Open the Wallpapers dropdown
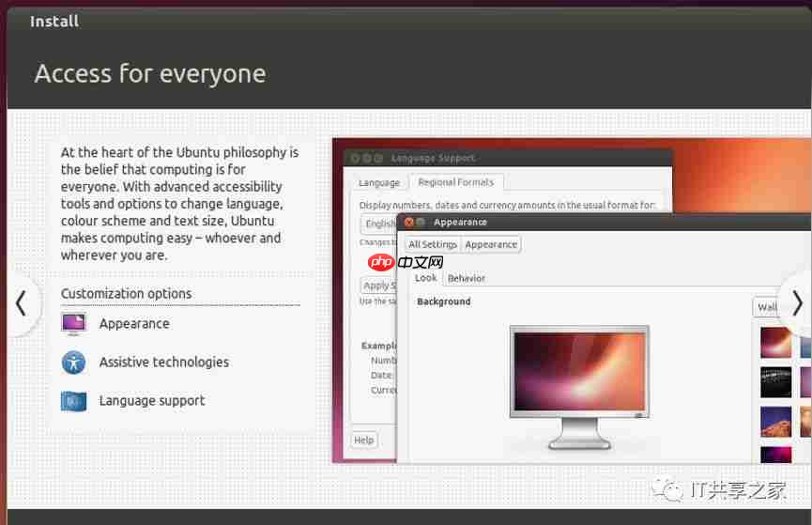The image size is (812, 525). pyautogui.click(x=765, y=307)
